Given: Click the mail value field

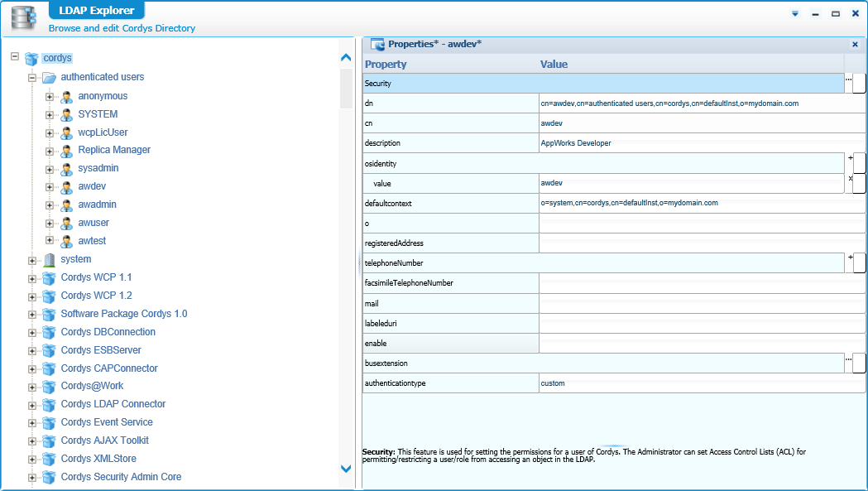Looking at the screenshot, I should (x=702, y=303).
